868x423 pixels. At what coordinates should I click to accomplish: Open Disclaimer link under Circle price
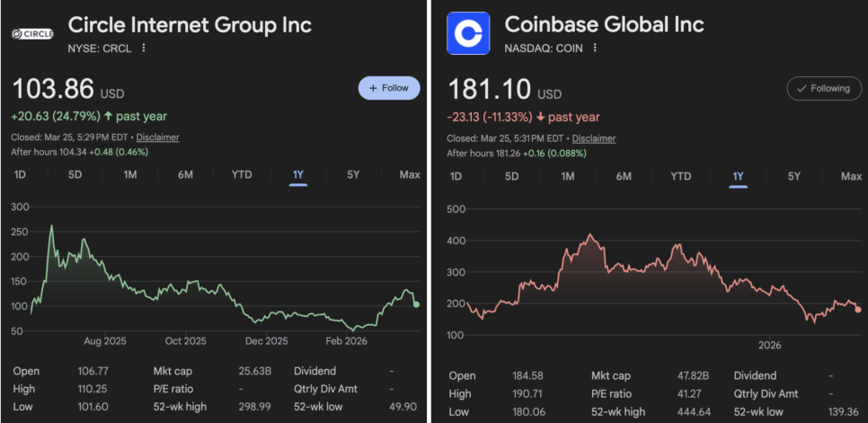(x=159, y=137)
